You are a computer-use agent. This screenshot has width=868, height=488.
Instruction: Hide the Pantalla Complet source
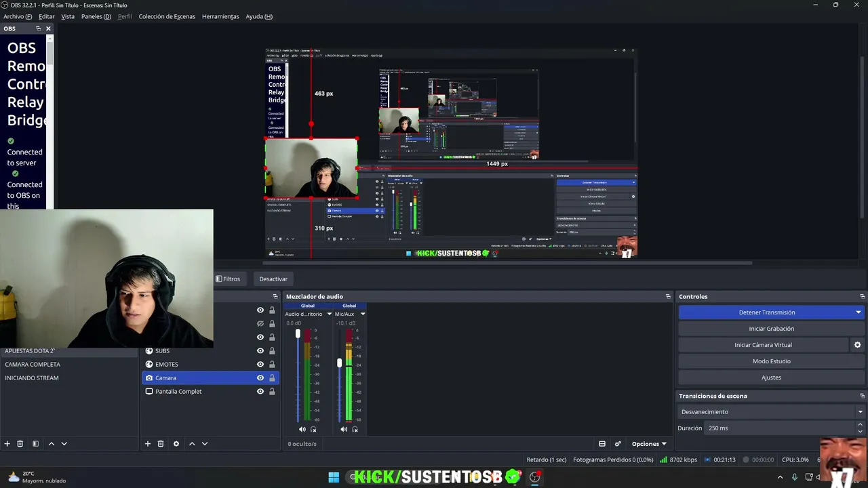pyautogui.click(x=260, y=392)
